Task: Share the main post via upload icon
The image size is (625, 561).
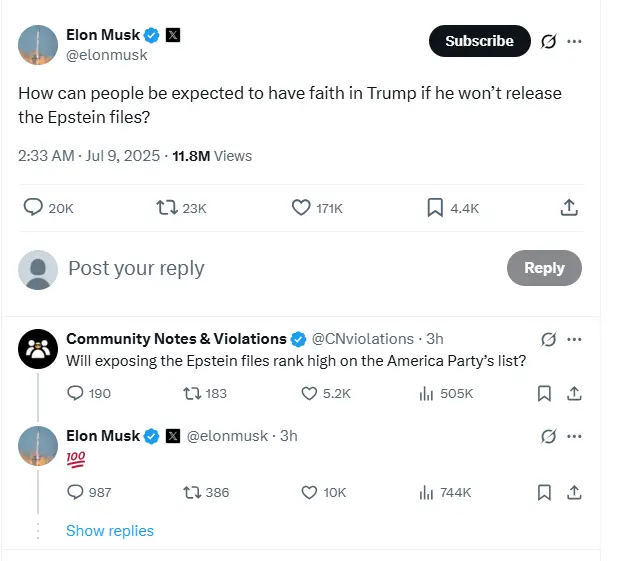Action: [569, 208]
